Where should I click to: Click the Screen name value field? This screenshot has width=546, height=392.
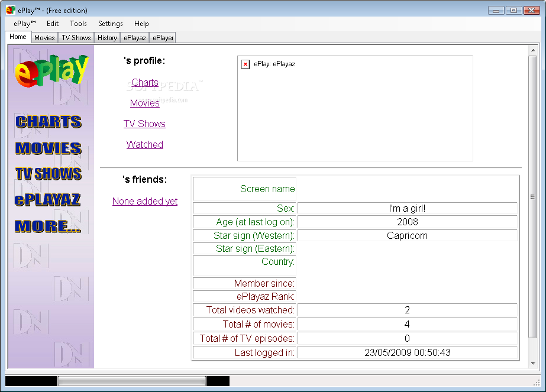(408, 189)
